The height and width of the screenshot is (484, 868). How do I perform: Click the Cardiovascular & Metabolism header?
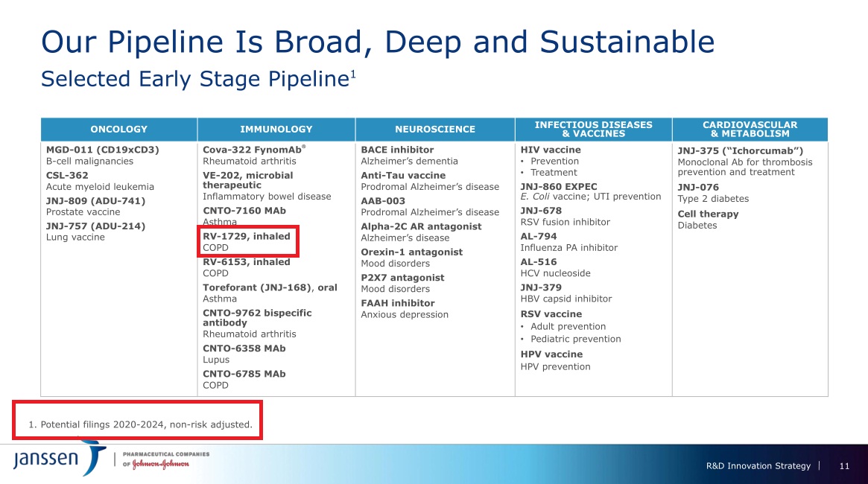coord(750,130)
